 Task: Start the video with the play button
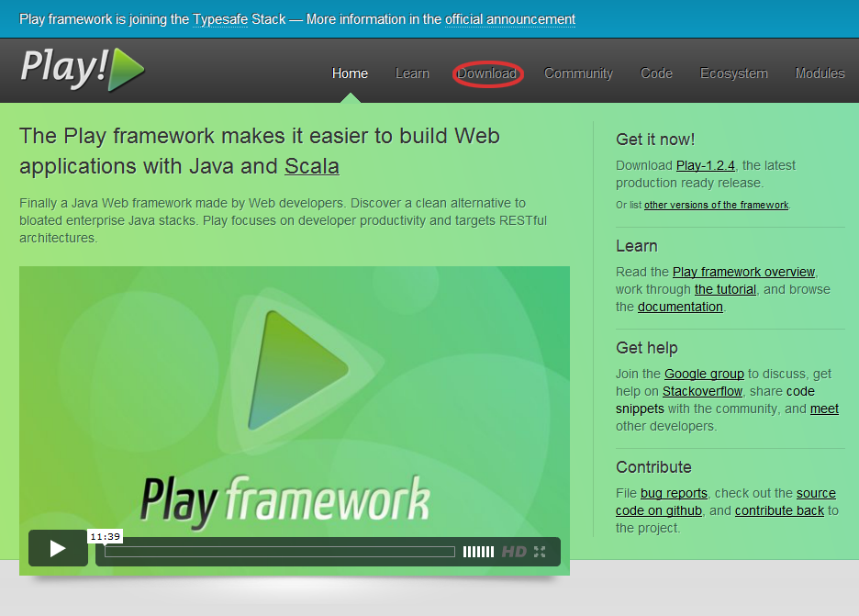(x=58, y=548)
